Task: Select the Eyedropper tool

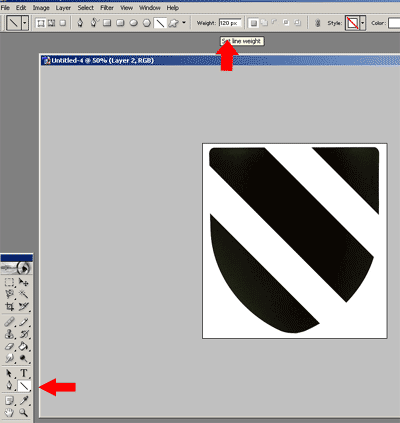Action: click(23, 400)
